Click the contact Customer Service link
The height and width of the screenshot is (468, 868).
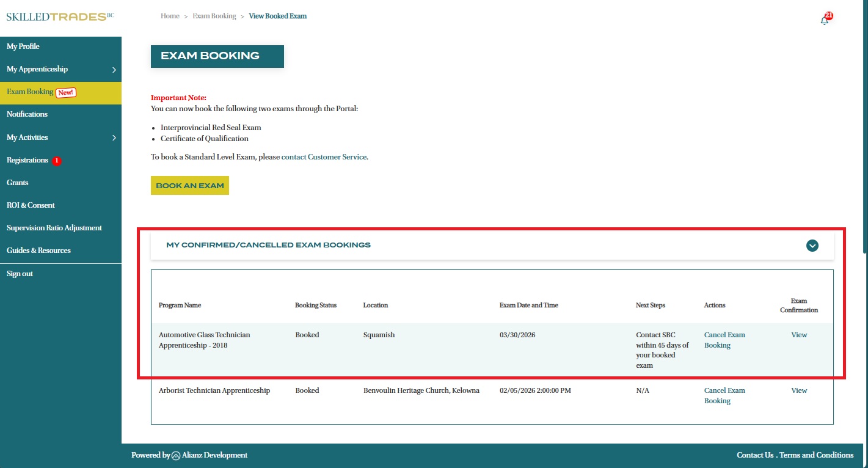324,157
